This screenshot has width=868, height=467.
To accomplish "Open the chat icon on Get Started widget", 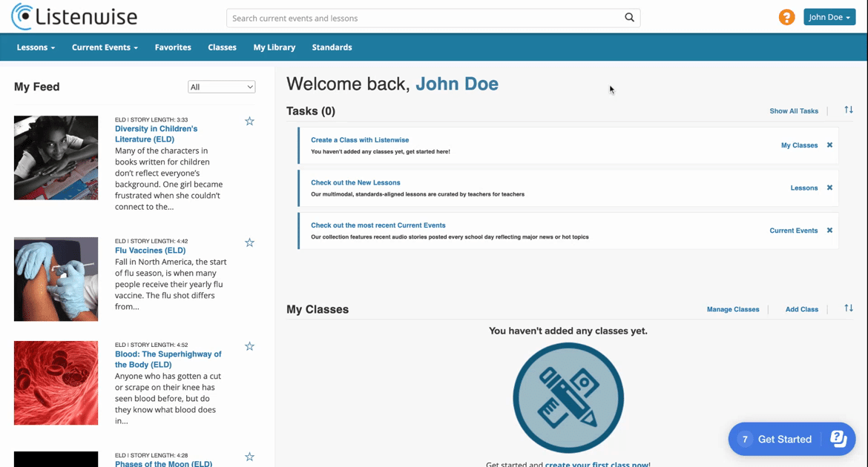I will (838, 439).
